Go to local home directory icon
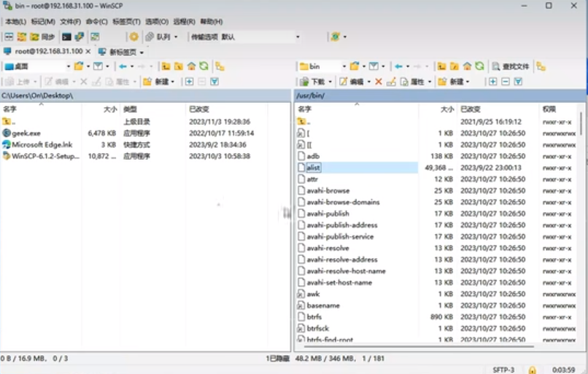This screenshot has height=374, width=588. (191, 66)
